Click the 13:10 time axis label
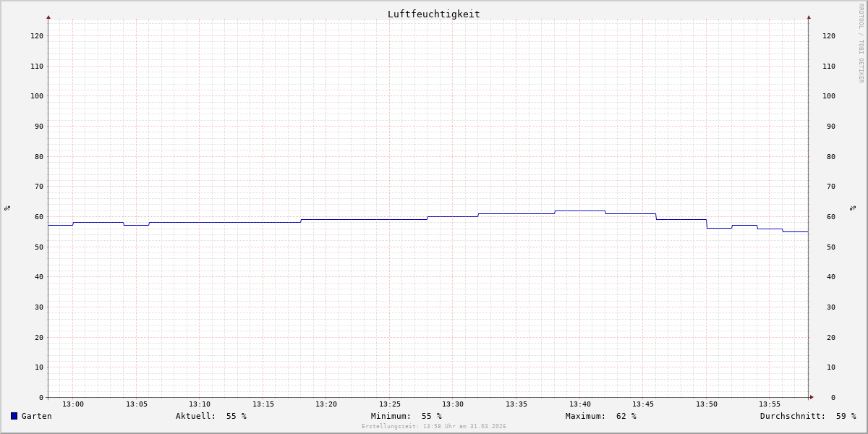The height and width of the screenshot is (434, 868). pos(200,404)
